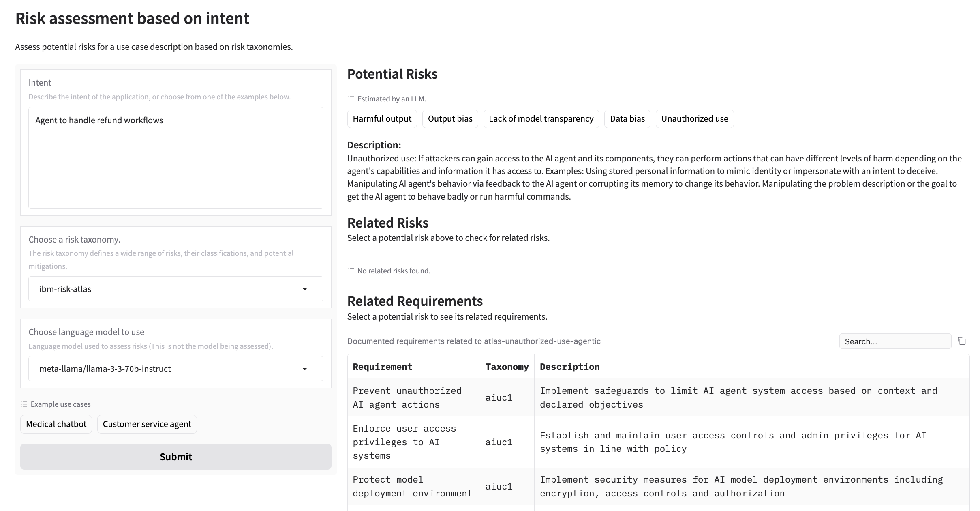The image size is (980, 511).
Task: Load the Medical chatbot example
Action: point(56,424)
